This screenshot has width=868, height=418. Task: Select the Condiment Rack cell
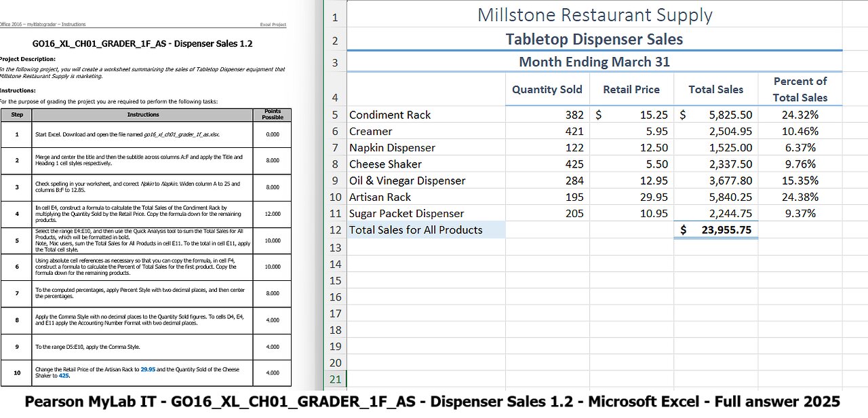(x=426, y=115)
